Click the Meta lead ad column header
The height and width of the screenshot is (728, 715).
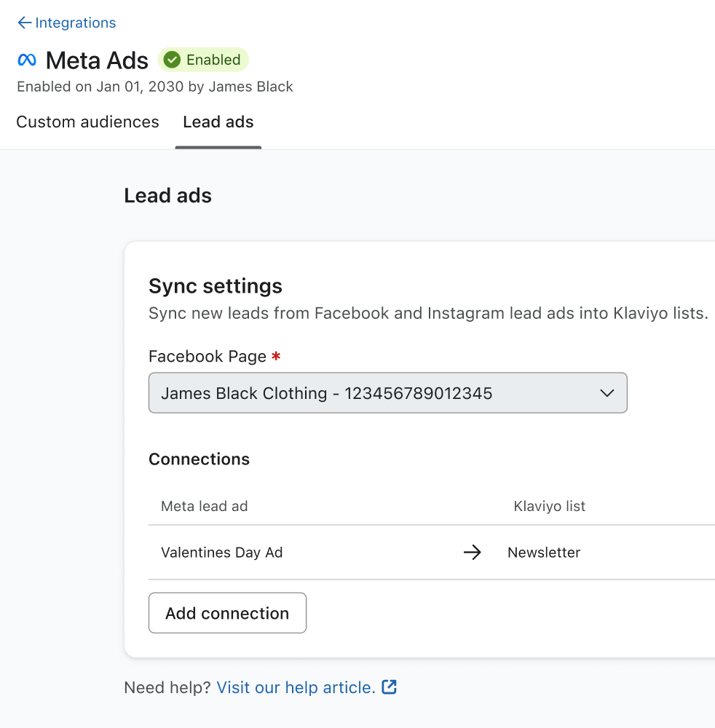click(x=204, y=506)
